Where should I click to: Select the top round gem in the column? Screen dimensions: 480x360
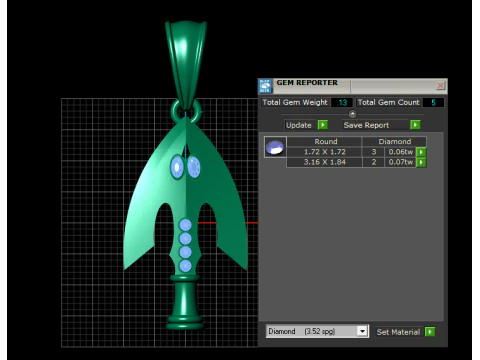click(185, 225)
